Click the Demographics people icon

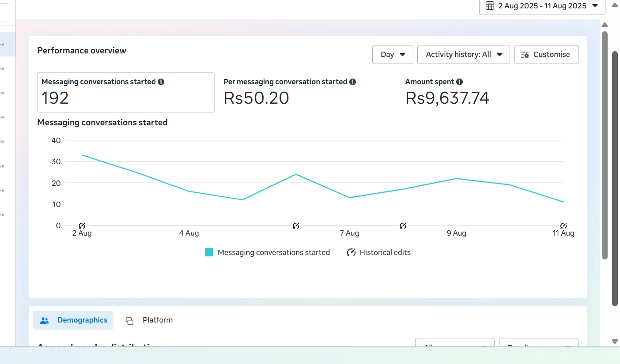click(44, 321)
